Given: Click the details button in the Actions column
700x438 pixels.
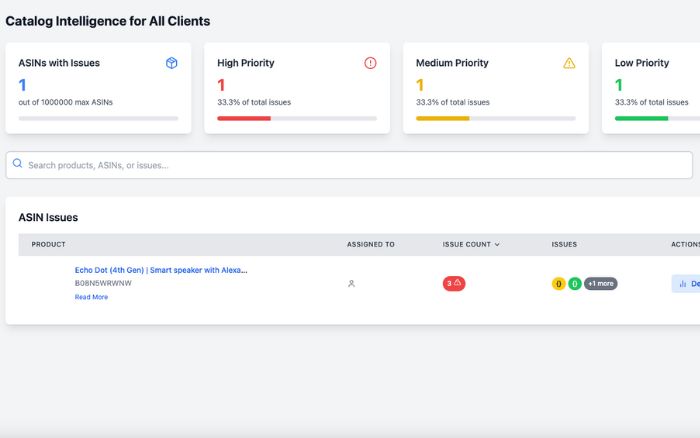Looking at the screenshot, I should pyautogui.click(x=686, y=284).
